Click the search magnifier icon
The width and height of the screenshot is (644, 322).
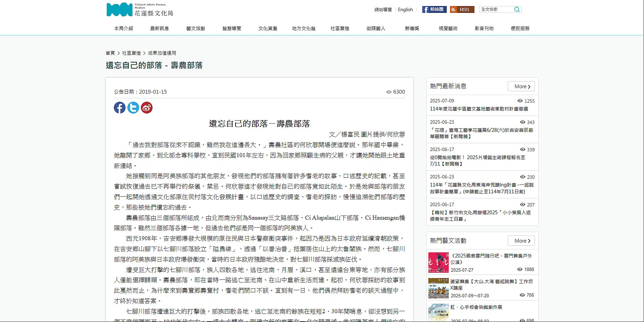coord(517,9)
